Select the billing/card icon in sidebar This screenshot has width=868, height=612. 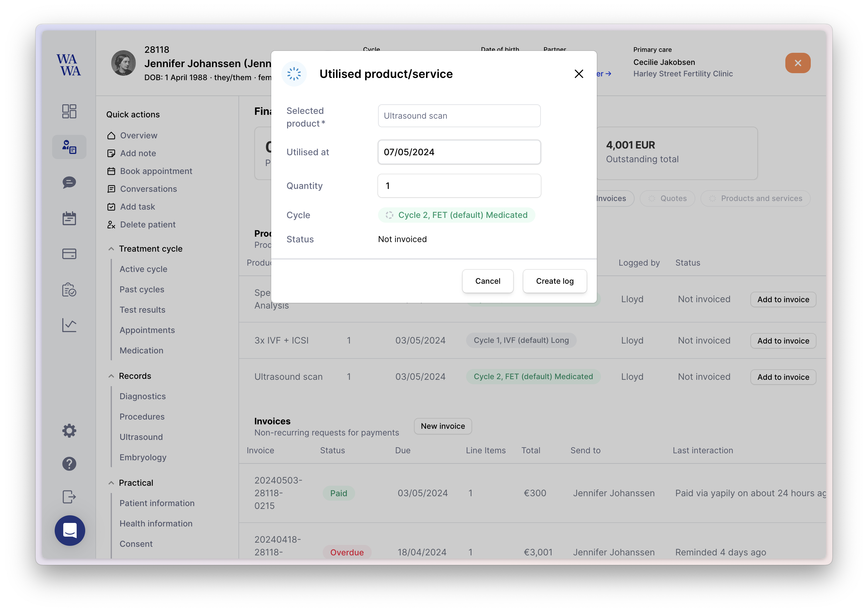click(70, 254)
